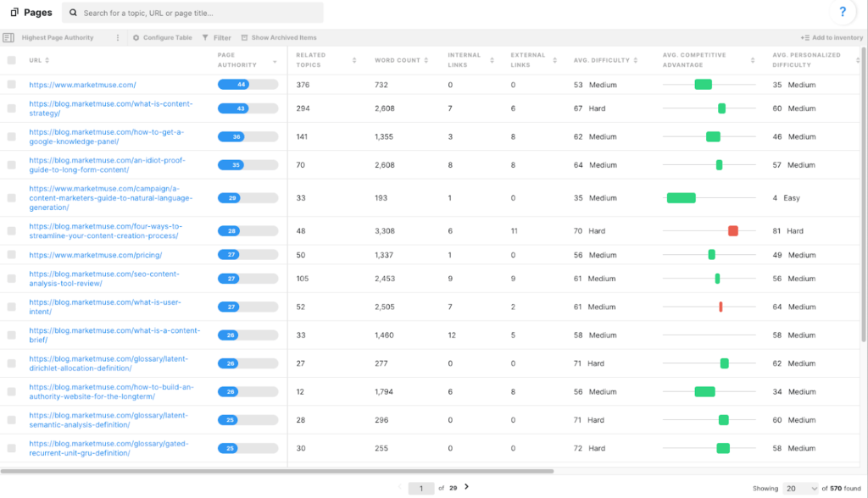The width and height of the screenshot is (868, 498).
Task: Sort by External Links column arrows
Action: [554, 60]
